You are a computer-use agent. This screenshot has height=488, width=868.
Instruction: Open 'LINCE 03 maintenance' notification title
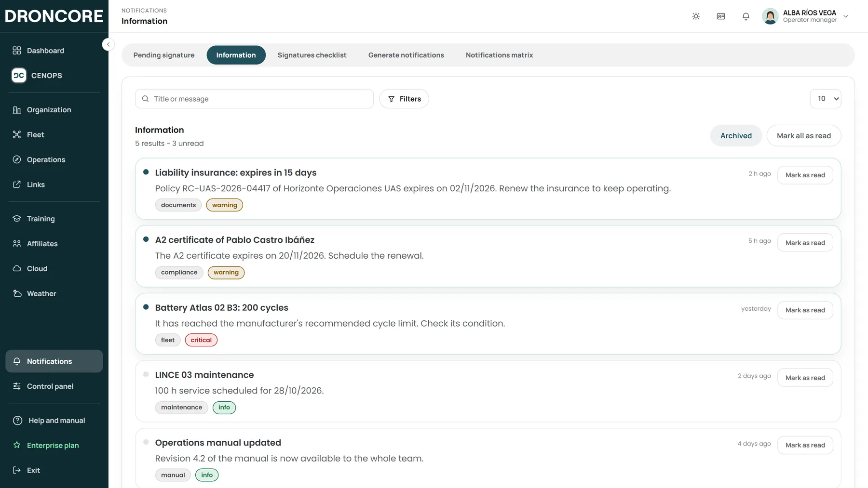pos(204,375)
